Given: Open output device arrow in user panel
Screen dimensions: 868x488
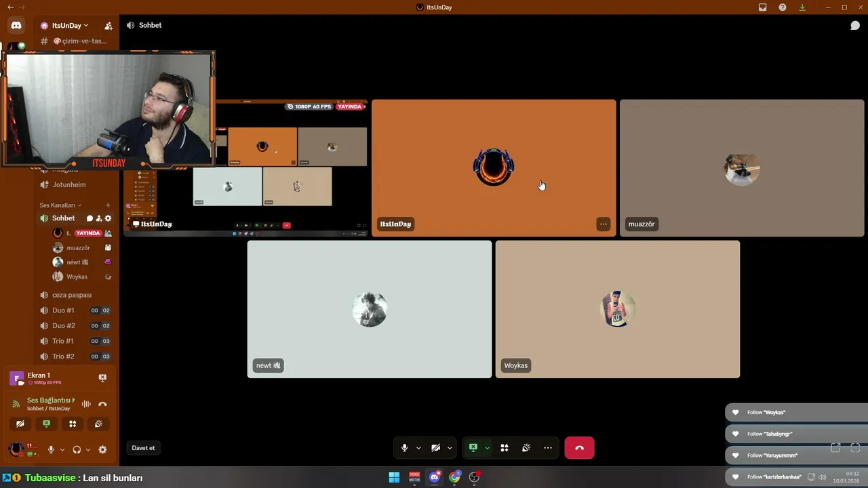Looking at the screenshot, I should [88, 449].
